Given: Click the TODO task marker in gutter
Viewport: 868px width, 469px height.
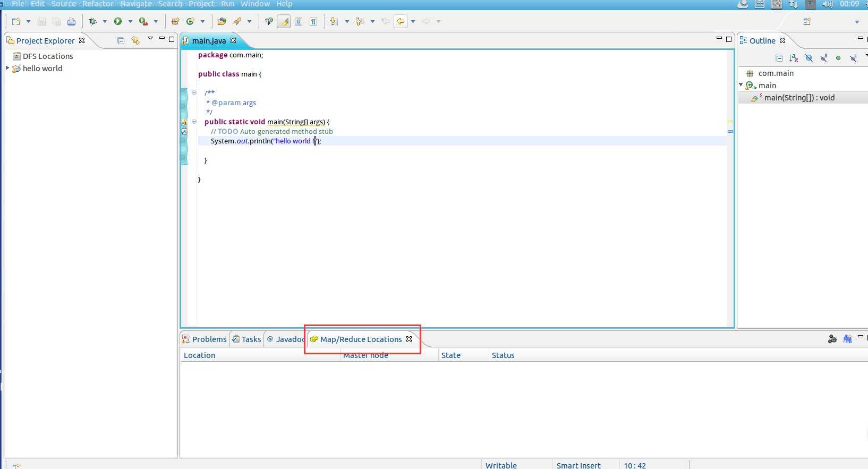Looking at the screenshot, I should (184, 131).
